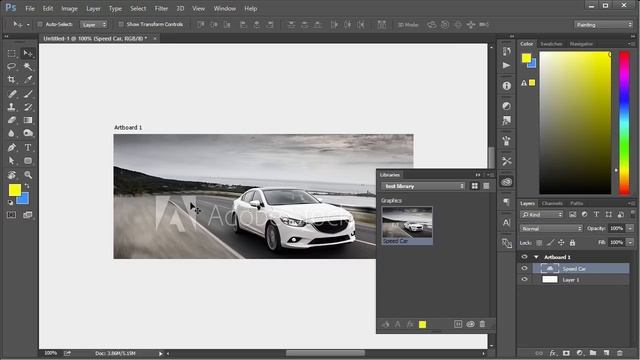Select the History Brush tool

[x=28, y=107]
